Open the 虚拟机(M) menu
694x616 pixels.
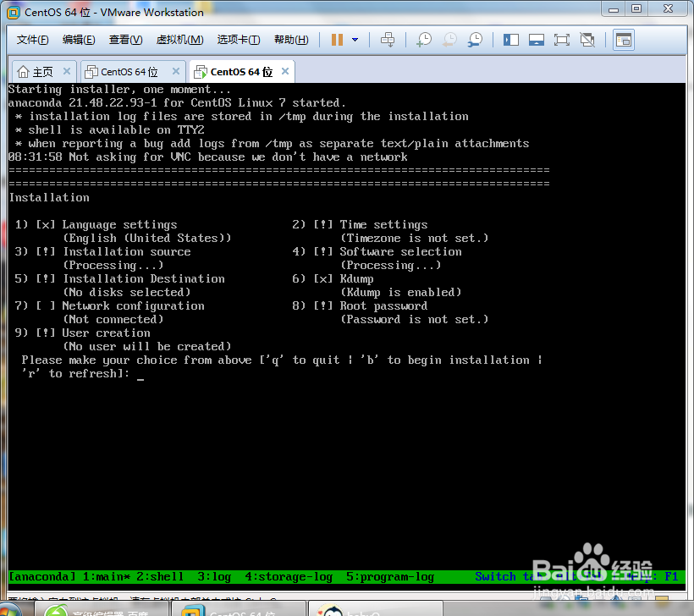pos(179,40)
